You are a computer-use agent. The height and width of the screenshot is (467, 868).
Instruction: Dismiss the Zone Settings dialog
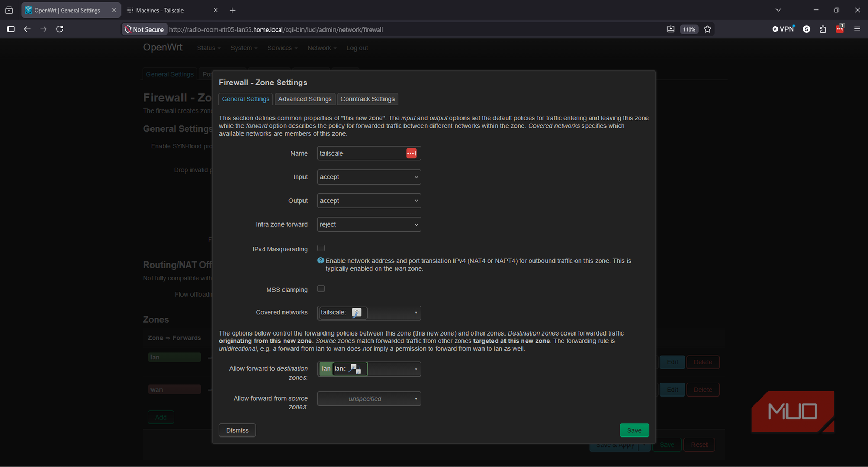(237, 430)
